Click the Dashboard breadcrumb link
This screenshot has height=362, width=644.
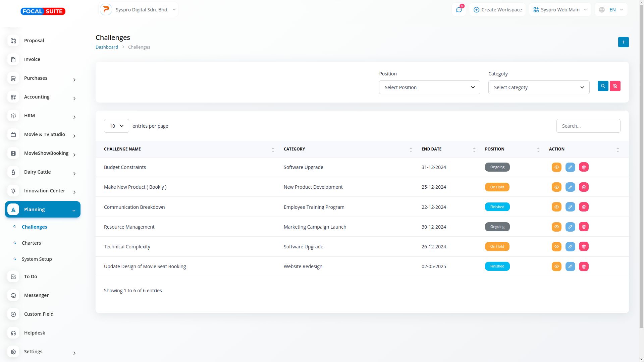tap(107, 47)
